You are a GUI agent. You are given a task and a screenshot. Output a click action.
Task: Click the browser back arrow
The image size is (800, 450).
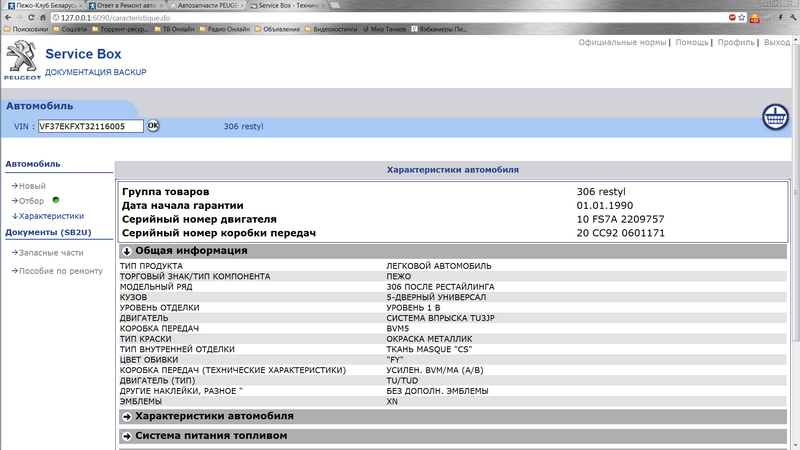10,17
